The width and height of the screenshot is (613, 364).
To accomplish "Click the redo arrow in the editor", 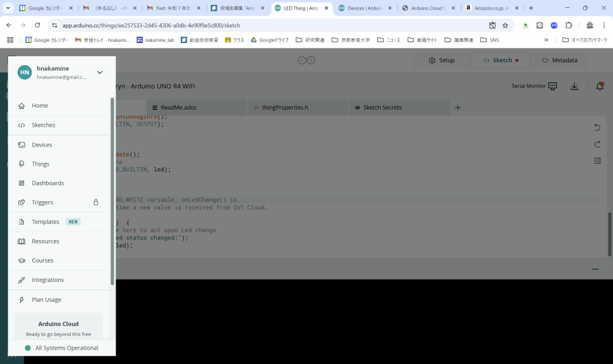I will [x=597, y=144].
